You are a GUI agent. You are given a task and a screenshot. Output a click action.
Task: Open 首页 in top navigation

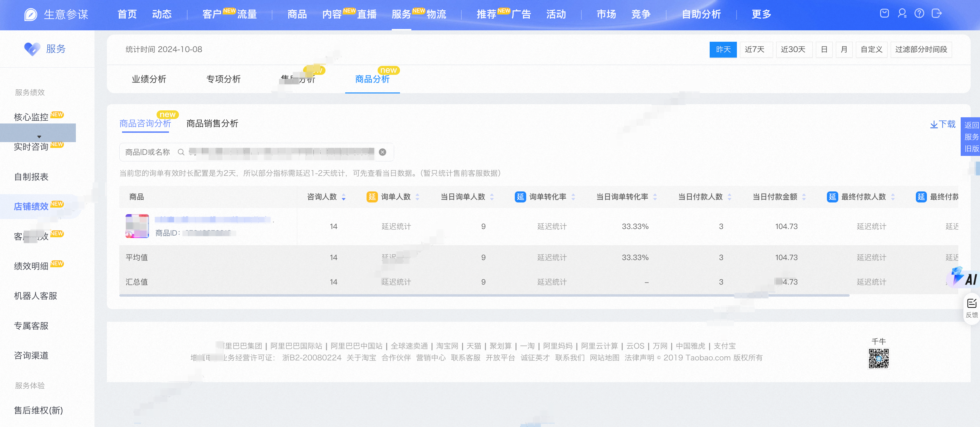127,14
